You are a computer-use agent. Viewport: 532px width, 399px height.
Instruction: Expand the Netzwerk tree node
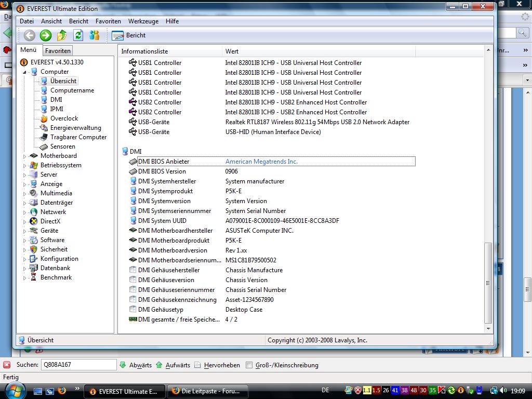[x=24, y=212]
